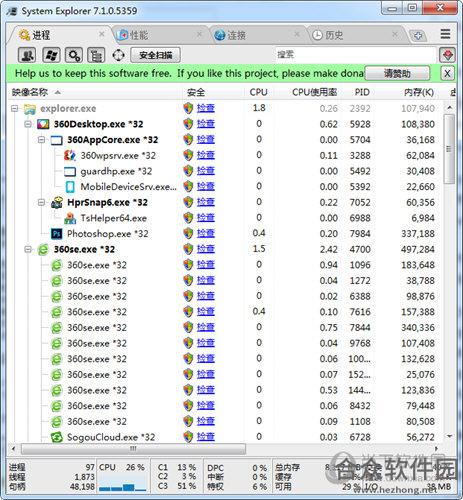Click the bold 360se.exe parent icon
The image size is (463, 500).
point(43,250)
